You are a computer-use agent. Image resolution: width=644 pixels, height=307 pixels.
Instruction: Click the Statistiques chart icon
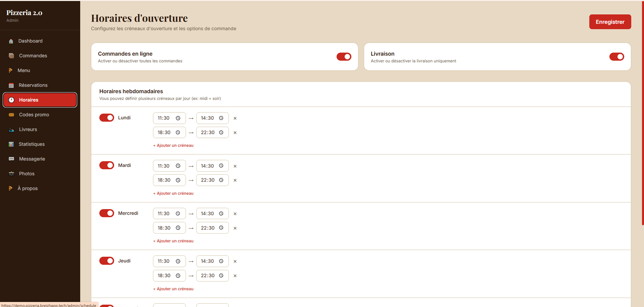pos(11,144)
